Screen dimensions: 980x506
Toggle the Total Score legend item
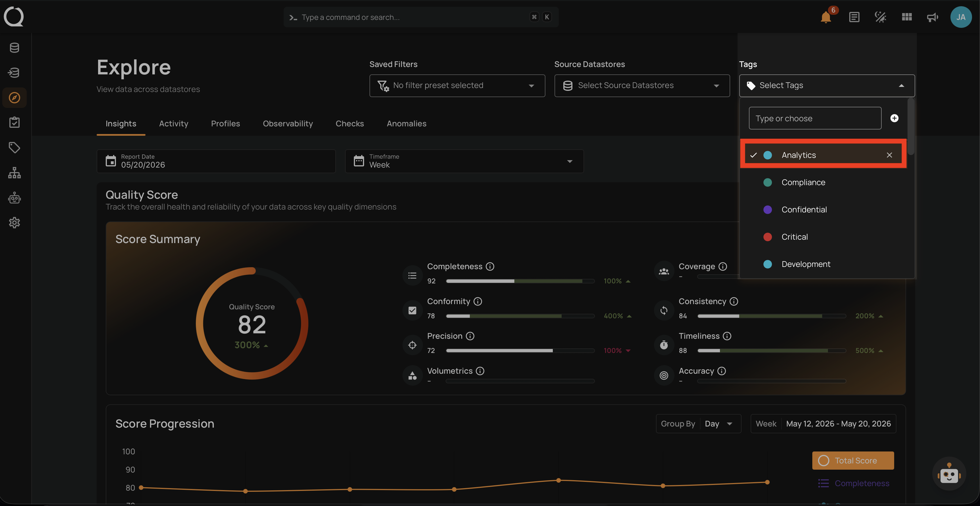[853, 460]
